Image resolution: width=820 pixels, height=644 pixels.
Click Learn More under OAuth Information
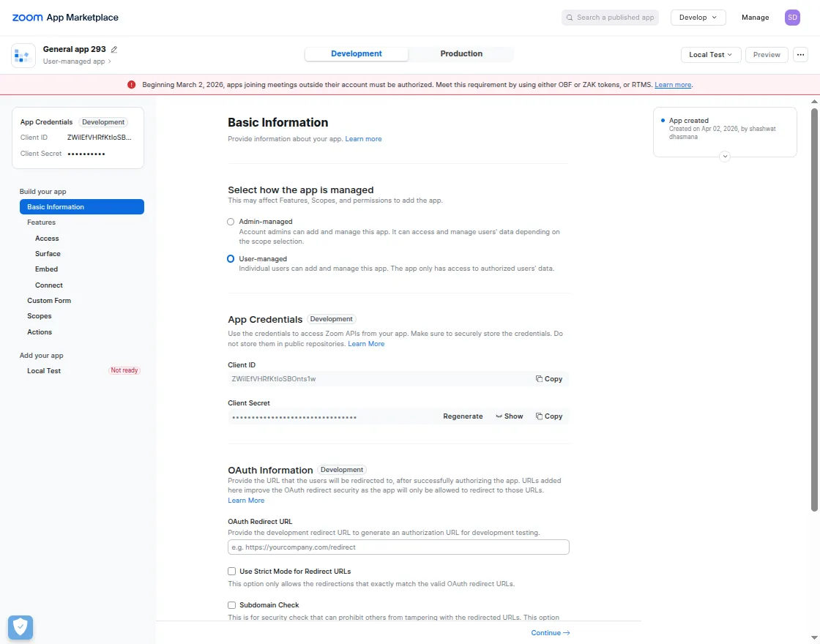click(x=246, y=501)
